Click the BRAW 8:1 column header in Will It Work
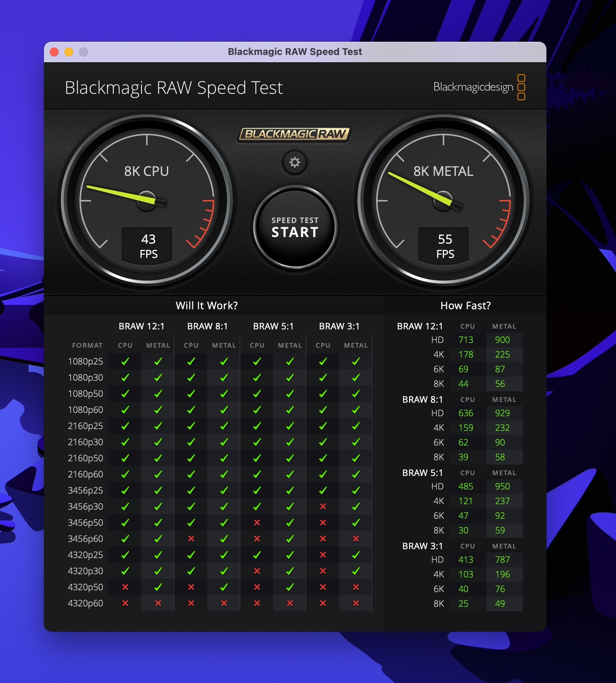 point(207,326)
